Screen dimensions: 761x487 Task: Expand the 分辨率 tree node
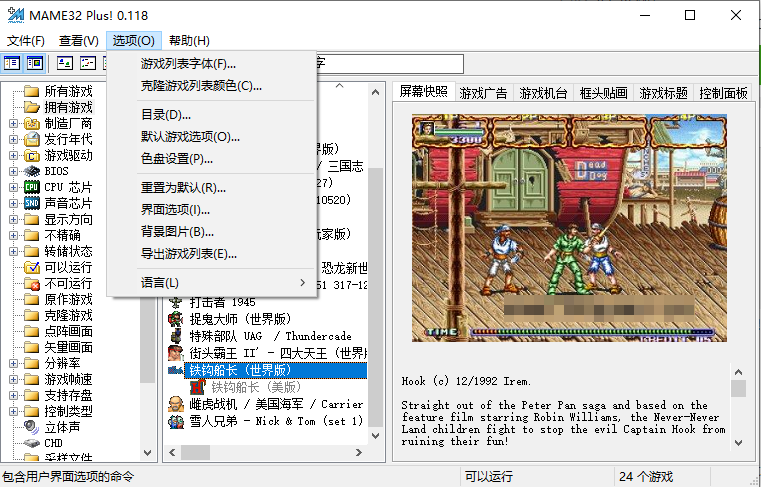14,364
